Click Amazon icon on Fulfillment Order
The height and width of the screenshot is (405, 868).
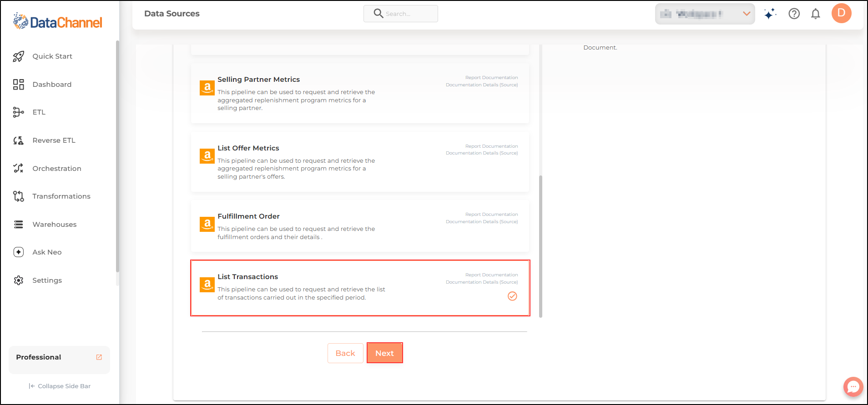(x=207, y=224)
